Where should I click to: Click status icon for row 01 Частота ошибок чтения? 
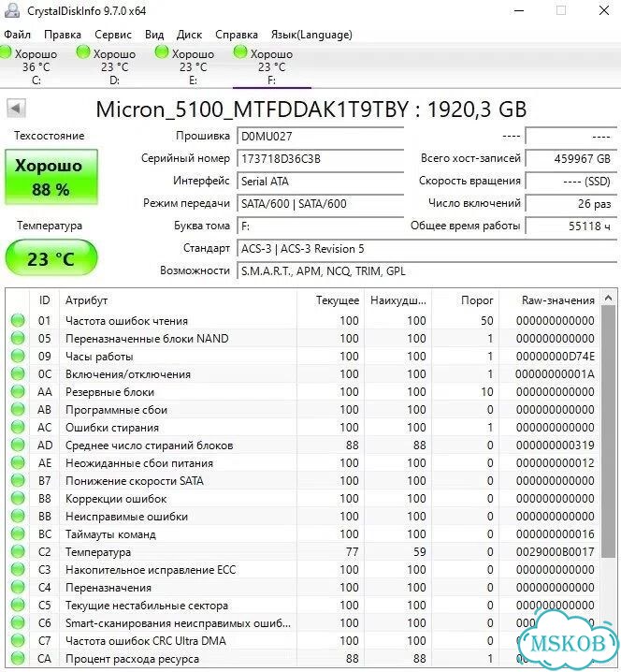pos(18,321)
